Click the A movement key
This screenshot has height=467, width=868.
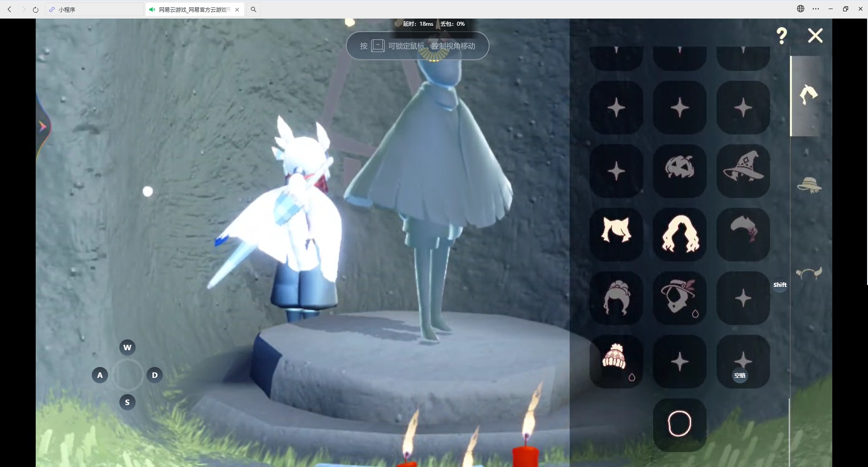point(100,375)
